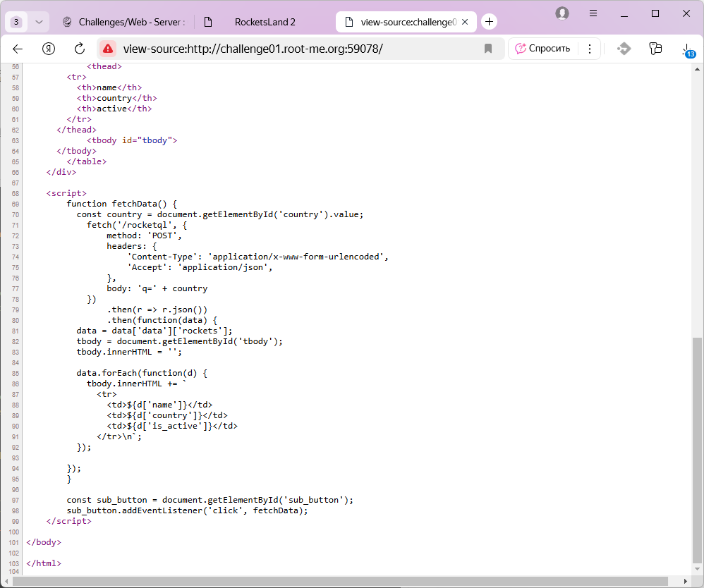
Task: Bookmark this page with the bookmark icon
Action: click(488, 49)
